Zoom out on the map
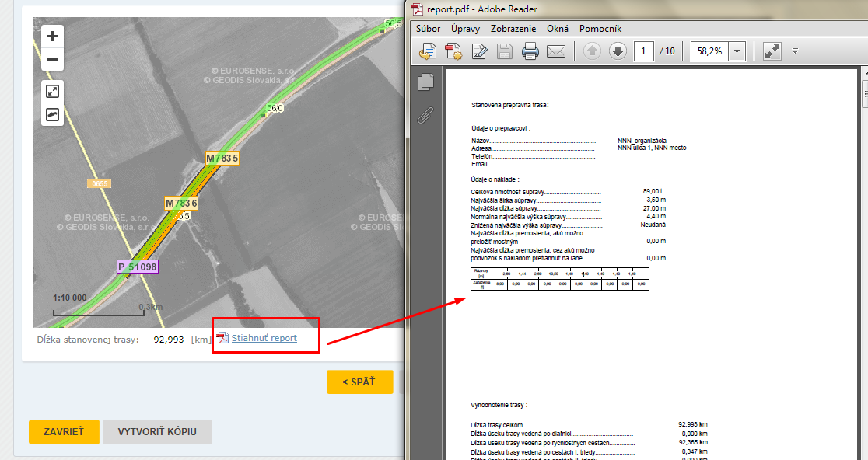Screen dimensions: 868x460 (52, 60)
